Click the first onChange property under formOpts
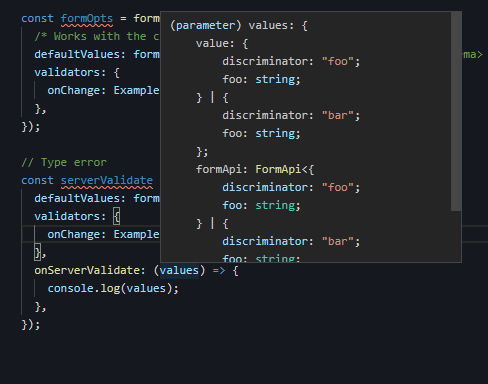The height and width of the screenshot is (384, 488). click(x=74, y=90)
